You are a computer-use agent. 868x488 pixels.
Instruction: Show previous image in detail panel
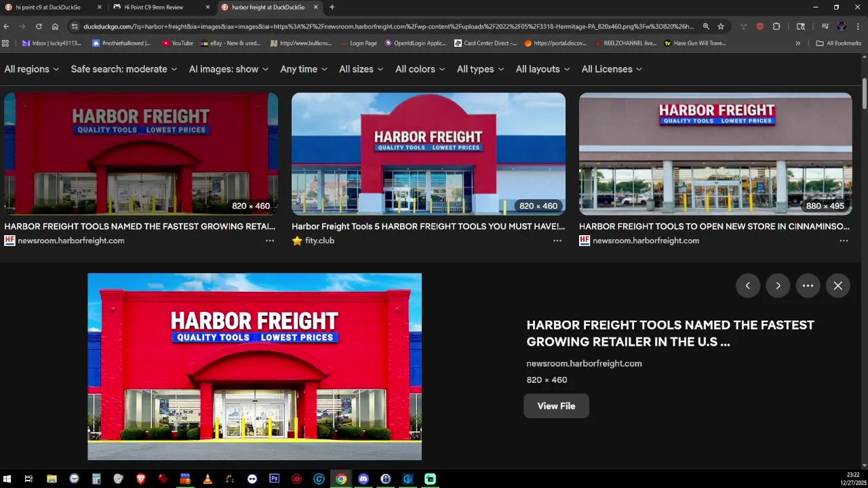(x=748, y=285)
